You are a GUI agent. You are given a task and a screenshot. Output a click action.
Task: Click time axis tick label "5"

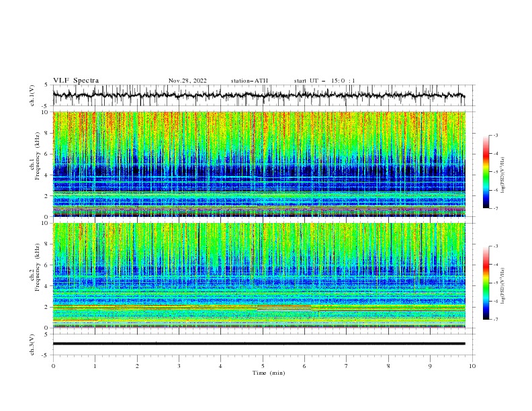pos(263,366)
